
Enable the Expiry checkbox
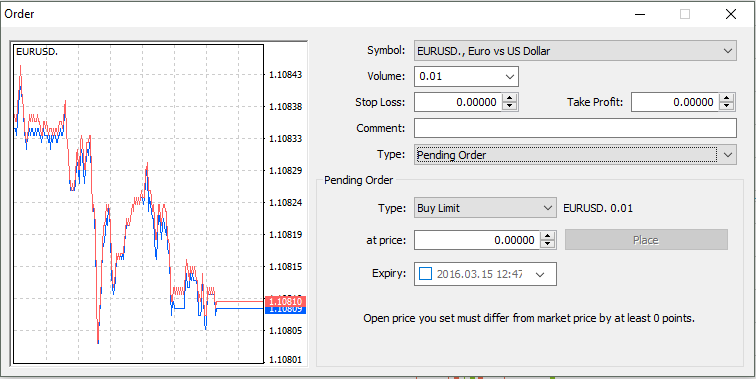point(425,274)
